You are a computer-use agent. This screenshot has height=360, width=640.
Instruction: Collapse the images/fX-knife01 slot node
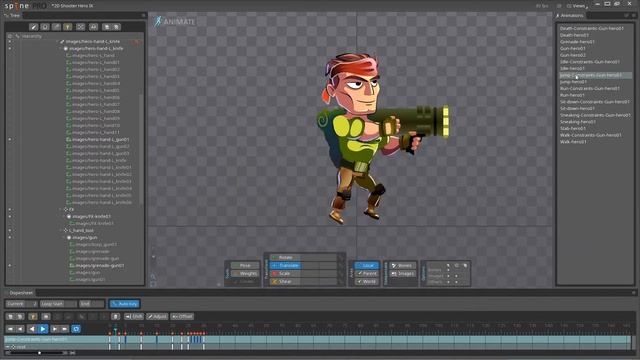[x=64, y=216]
